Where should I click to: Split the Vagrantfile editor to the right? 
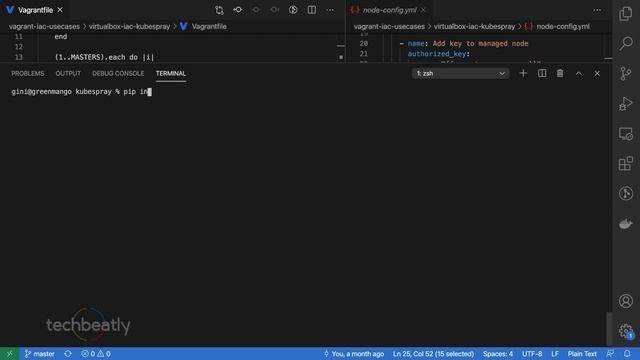coord(311,10)
